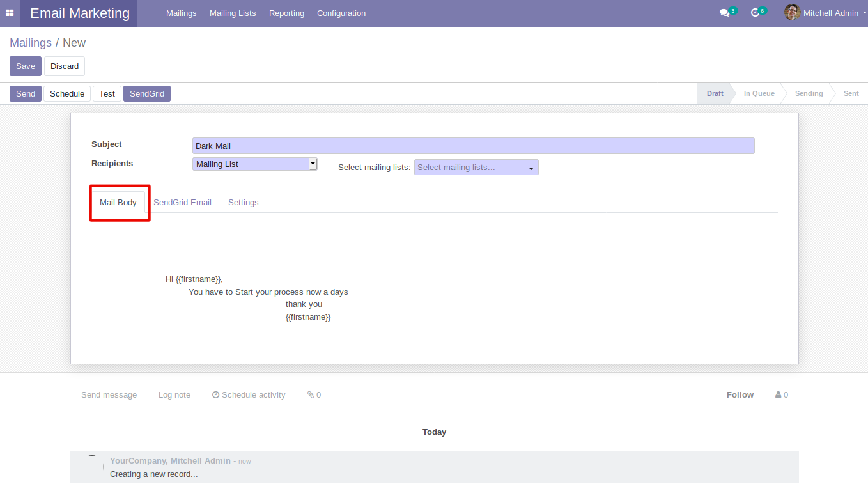Click the mail body text 'Hi {{firstname}},'

[194, 279]
